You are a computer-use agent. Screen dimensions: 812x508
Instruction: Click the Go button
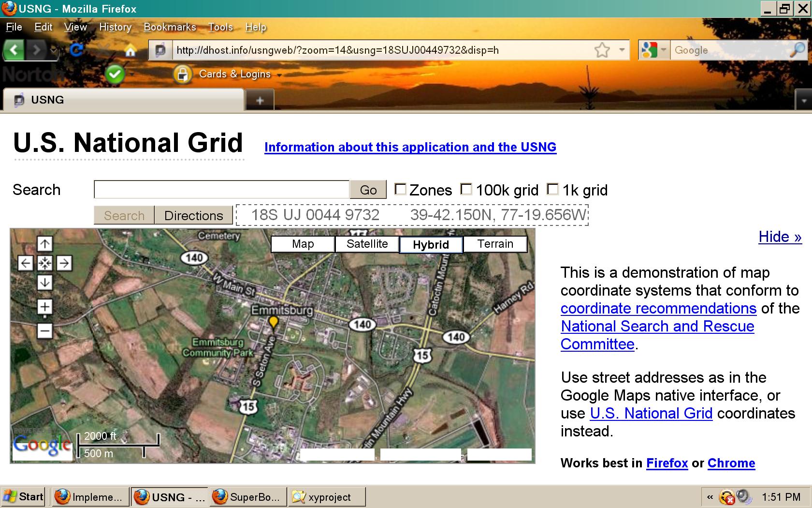[x=368, y=190]
